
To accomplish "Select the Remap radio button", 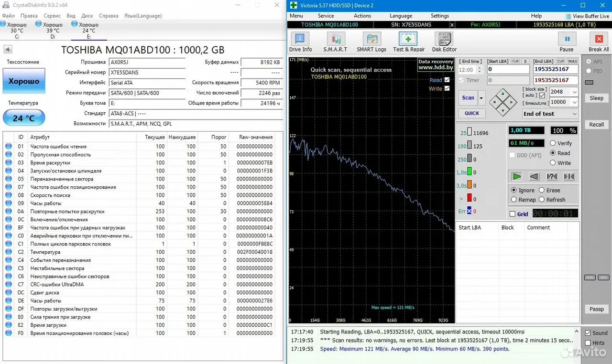I will 514,200.
